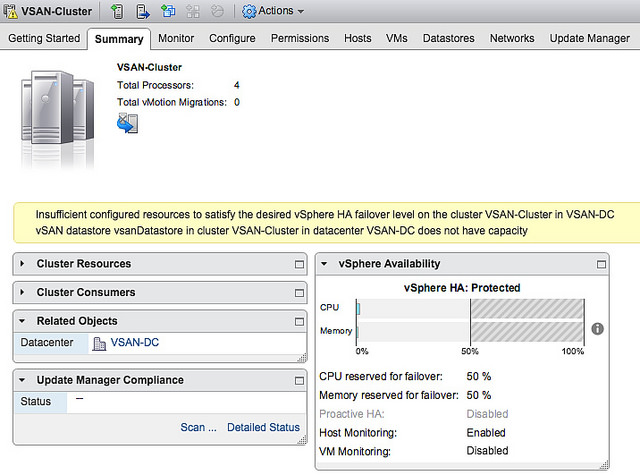This screenshot has width=640, height=475.
Task: Click the Add Host toolbar icon
Action: click(117, 11)
